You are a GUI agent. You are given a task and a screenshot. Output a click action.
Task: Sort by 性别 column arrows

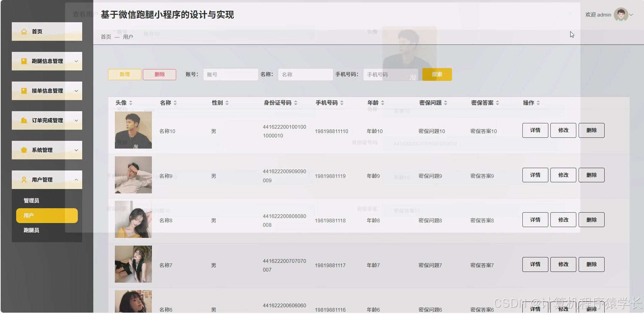[x=227, y=103]
